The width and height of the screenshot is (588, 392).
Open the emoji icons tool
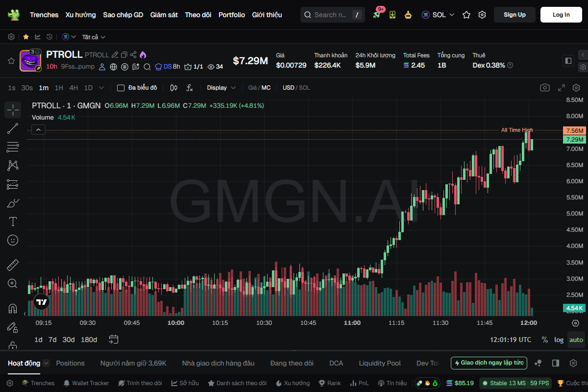[x=13, y=240]
